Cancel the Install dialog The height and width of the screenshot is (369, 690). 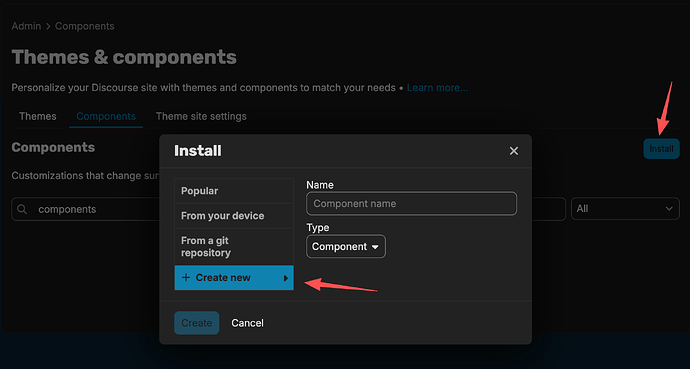point(247,323)
